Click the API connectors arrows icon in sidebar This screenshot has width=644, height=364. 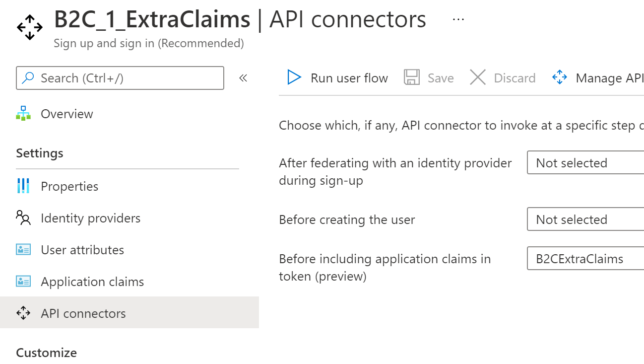[x=23, y=313]
